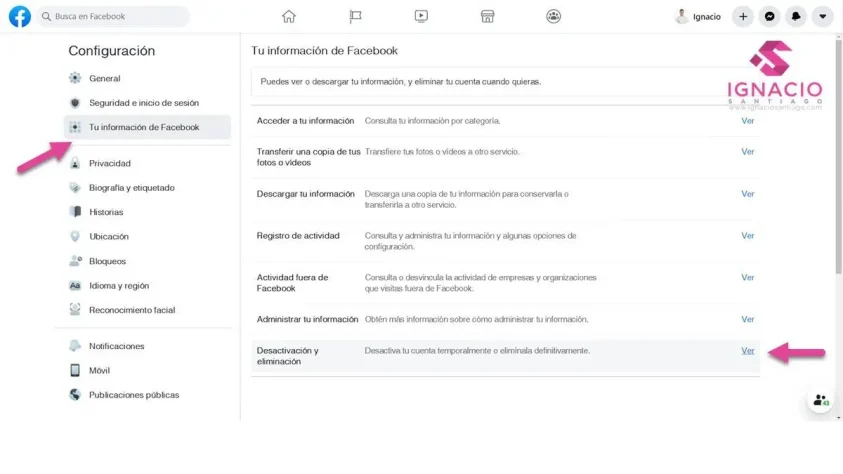Click Ver for Administrar tu información
The width and height of the screenshot is (843, 474).
[747, 319]
